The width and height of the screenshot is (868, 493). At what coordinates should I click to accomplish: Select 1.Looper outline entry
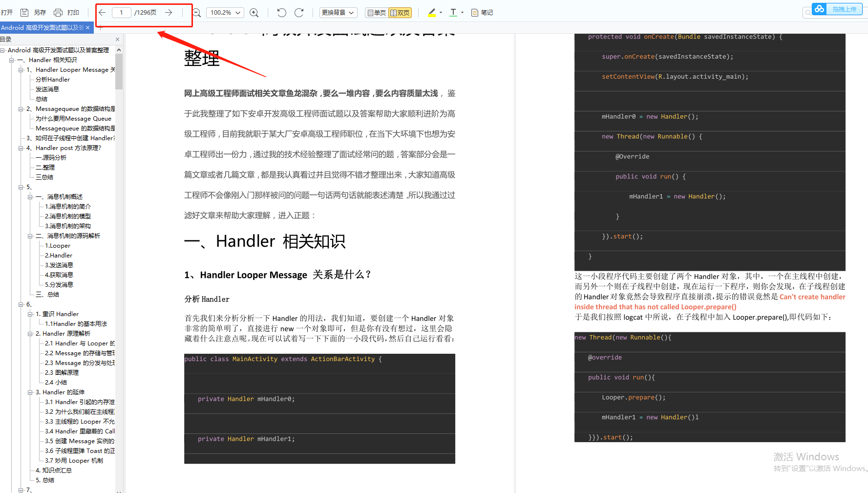pyautogui.click(x=58, y=245)
